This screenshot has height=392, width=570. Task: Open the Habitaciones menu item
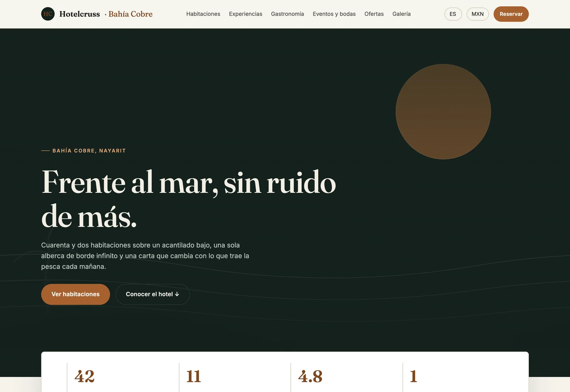203,14
